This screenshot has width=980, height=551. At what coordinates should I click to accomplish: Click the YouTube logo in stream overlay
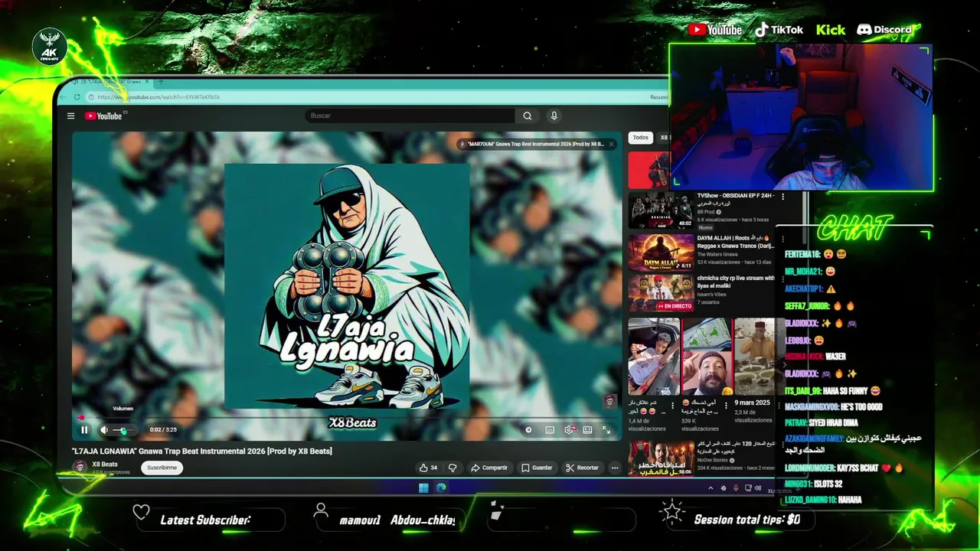pyautogui.click(x=715, y=30)
